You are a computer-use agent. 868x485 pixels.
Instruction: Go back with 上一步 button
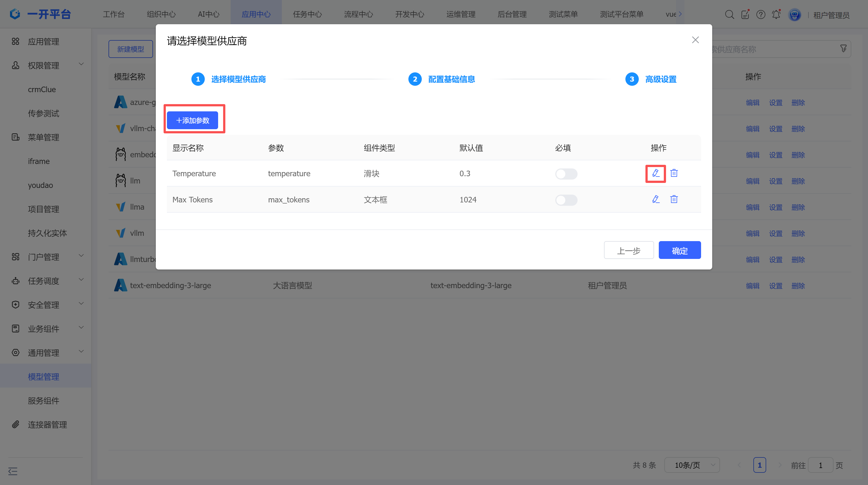tap(628, 250)
